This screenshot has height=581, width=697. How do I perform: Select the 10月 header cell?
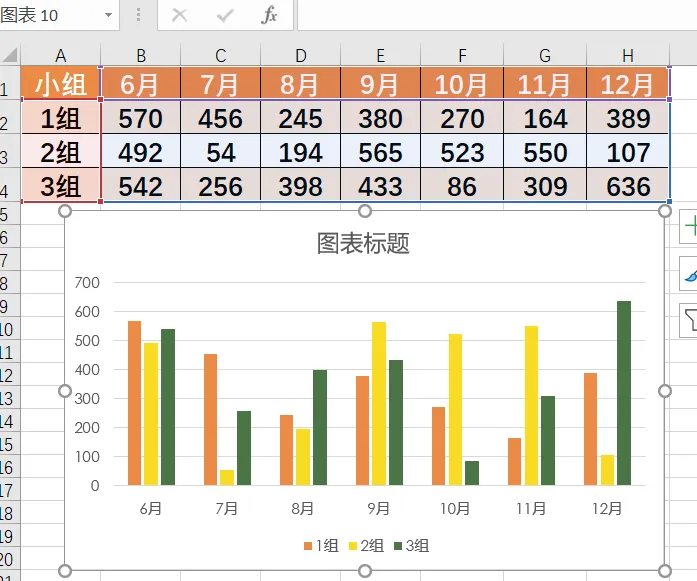(x=462, y=83)
